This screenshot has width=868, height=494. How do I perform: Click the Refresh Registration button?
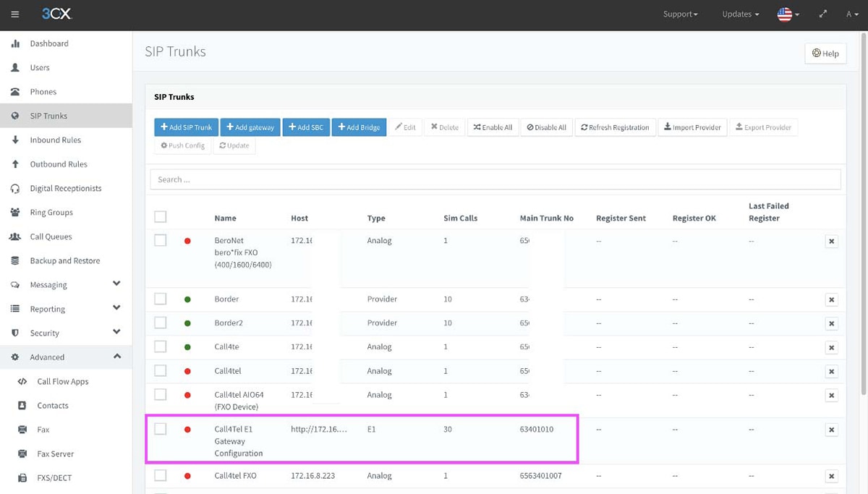pos(615,127)
